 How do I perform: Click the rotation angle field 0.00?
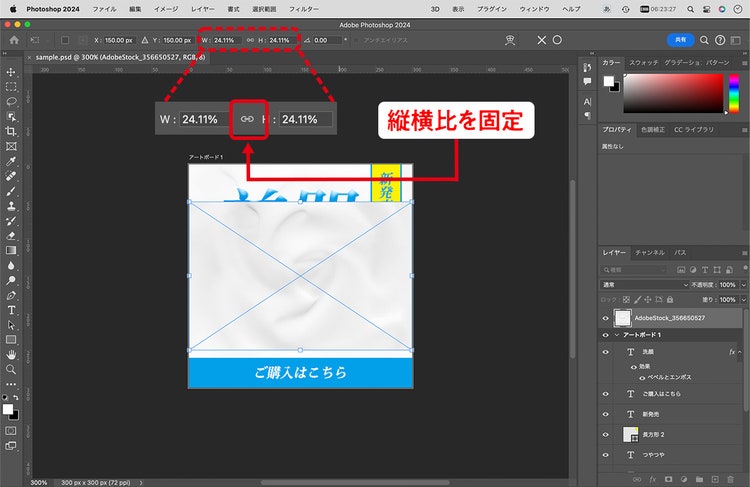pyautogui.click(x=327, y=40)
